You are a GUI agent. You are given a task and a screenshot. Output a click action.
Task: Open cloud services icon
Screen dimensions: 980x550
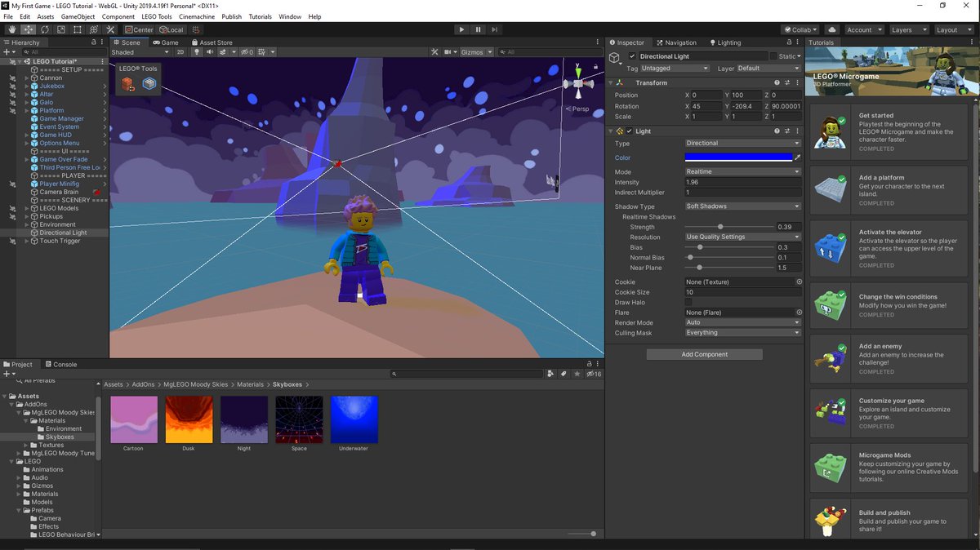click(x=831, y=29)
